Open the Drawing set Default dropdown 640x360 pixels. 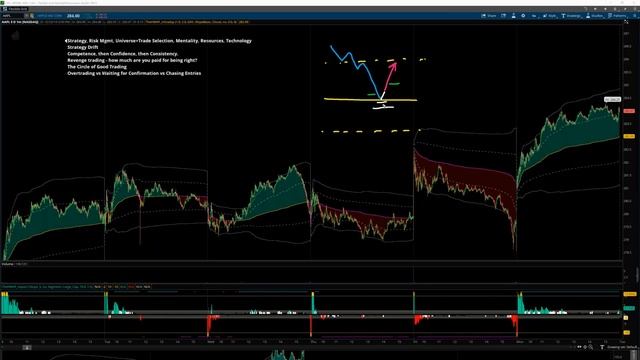[x=622, y=347]
